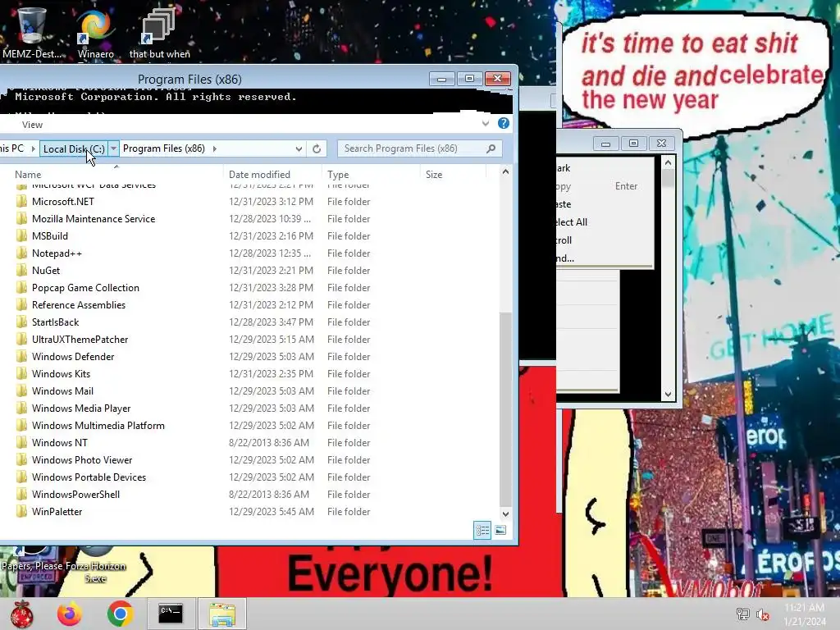840x630 pixels.
Task: Click the Explorer help question mark icon
Action: coord(504,123)
